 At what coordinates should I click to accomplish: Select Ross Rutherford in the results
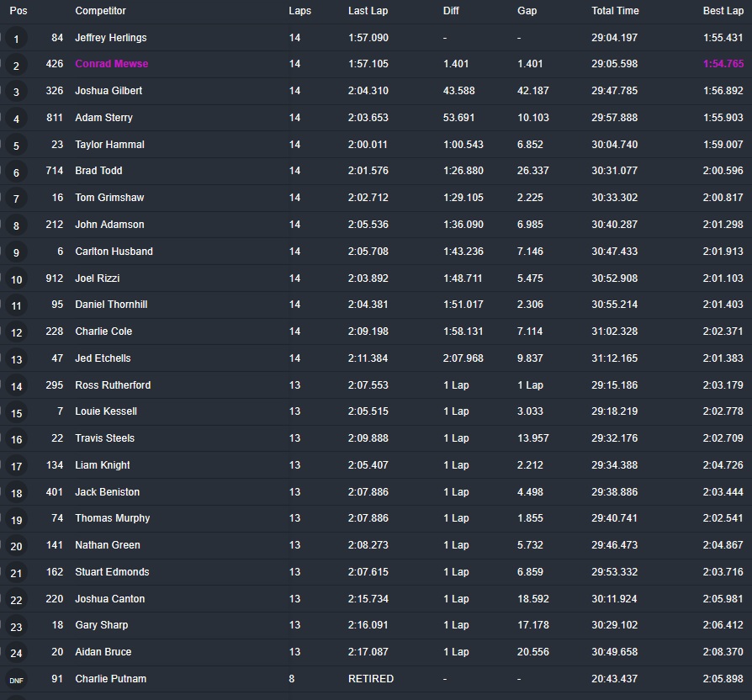pos(113,385)
